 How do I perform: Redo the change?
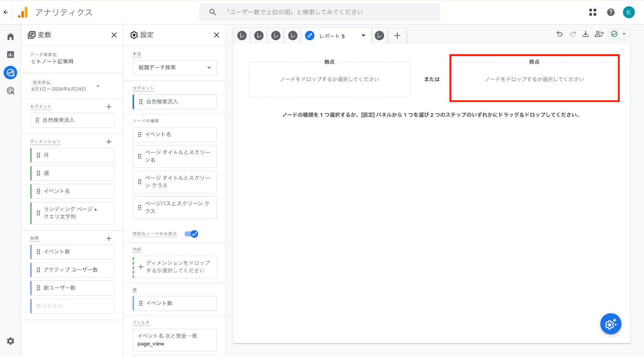click(x=573, y=34)
